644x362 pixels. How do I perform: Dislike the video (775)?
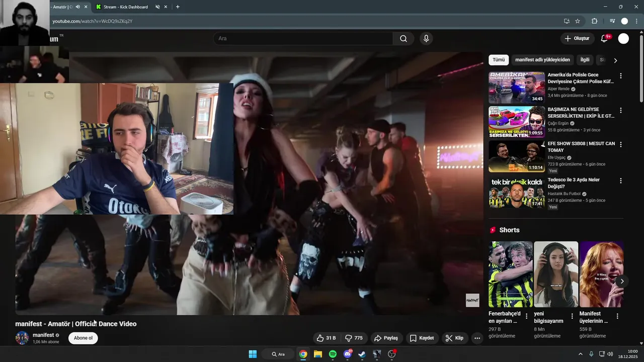(x=354, y=338)
